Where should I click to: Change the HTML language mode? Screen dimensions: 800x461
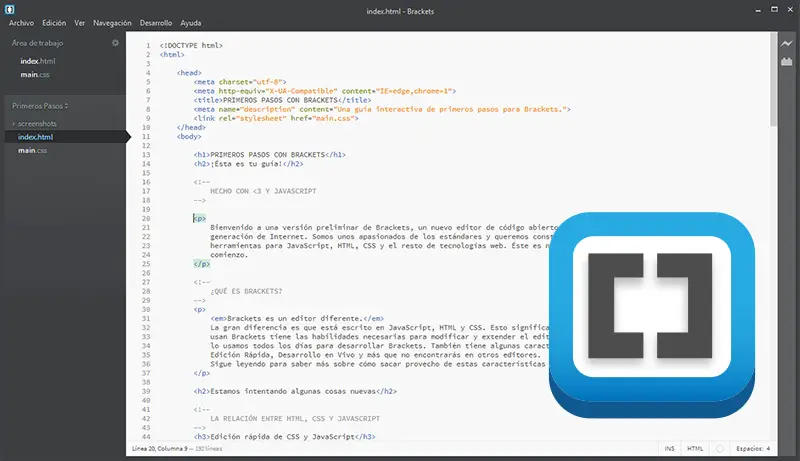coord(695,449)
